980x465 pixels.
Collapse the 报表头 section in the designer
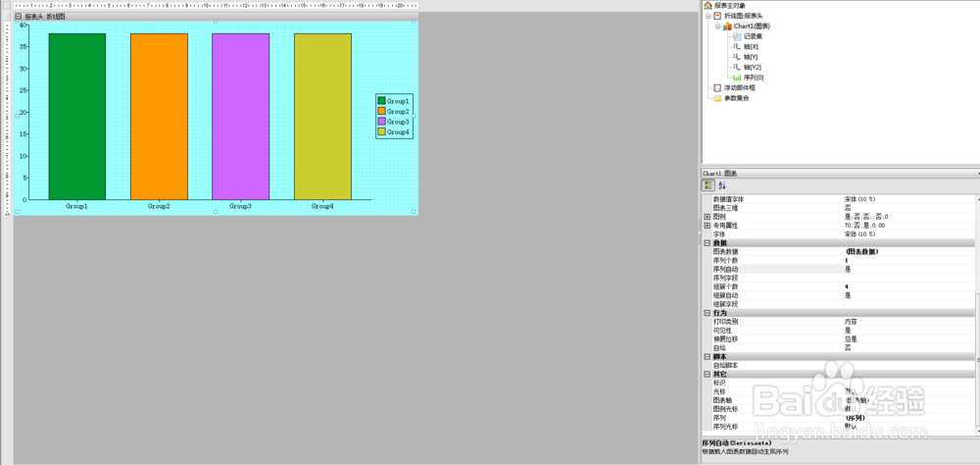pos(19,17)
